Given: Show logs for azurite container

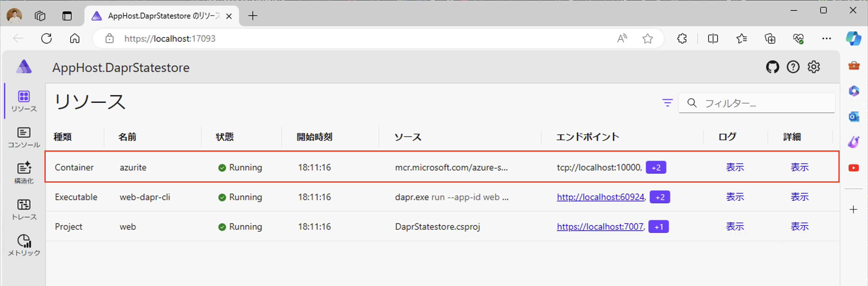Looking at the screenshot, I should 735,167.
